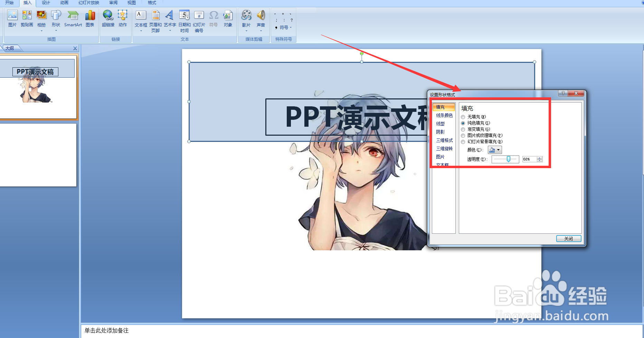The height and width of the screenshot is (338, 644).
Task: Select 渐变填充 gradient fill option
Action: point(463,129)
